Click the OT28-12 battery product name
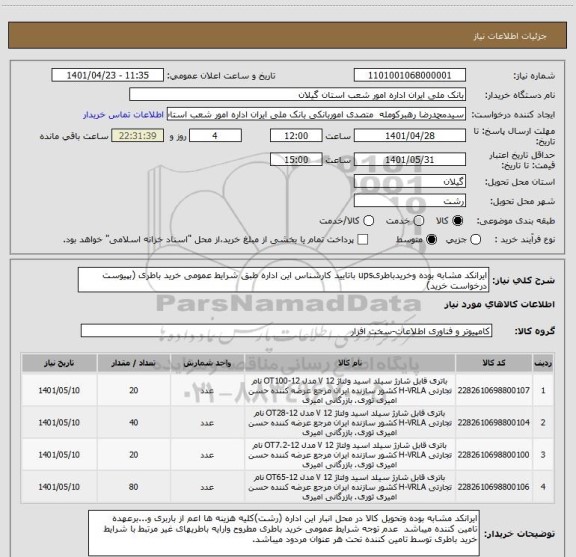The height and width of the screenshot is (557, 576). point(350,423)
